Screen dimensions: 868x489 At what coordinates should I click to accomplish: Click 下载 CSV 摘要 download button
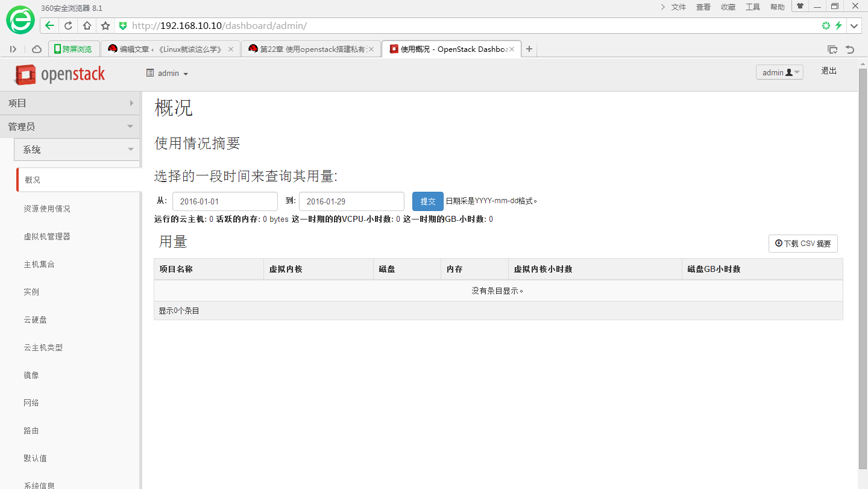tap(803, 244)
